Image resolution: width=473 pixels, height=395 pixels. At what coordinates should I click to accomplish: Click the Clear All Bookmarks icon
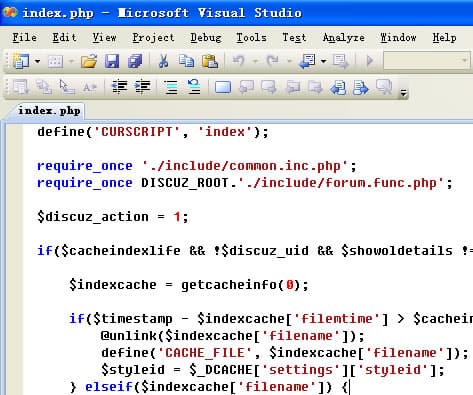(x=384, y=87)
